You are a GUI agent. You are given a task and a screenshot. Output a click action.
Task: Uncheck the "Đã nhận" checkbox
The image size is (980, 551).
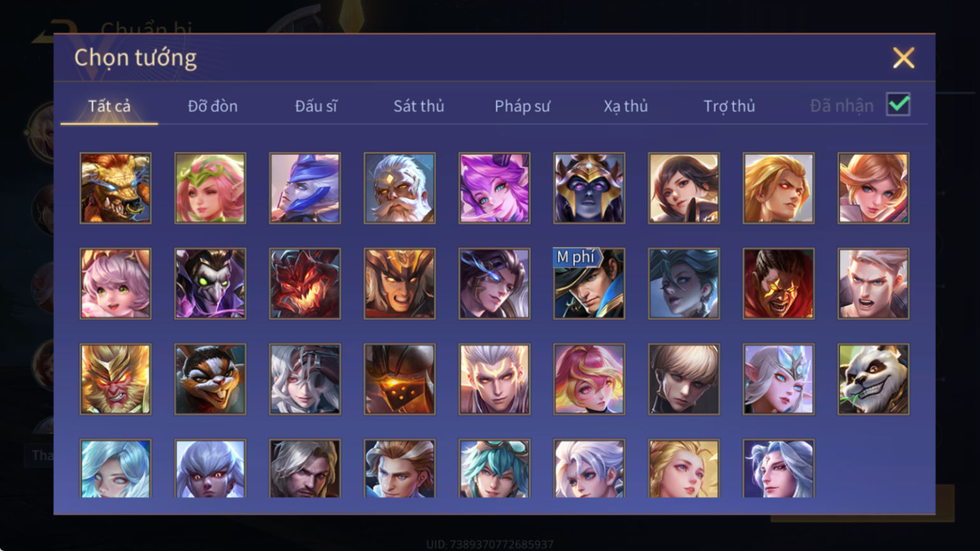[x=898, y=105]
